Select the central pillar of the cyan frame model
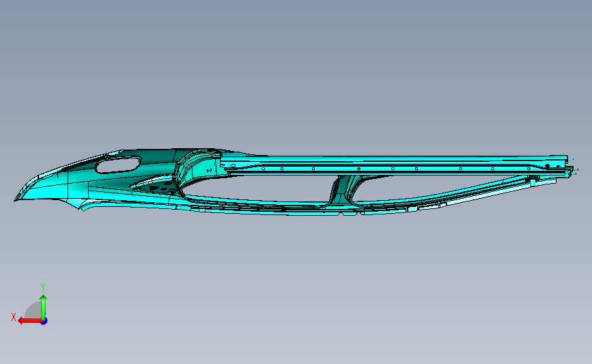This screenshot has height=364, width=592. tap(343, 191)
